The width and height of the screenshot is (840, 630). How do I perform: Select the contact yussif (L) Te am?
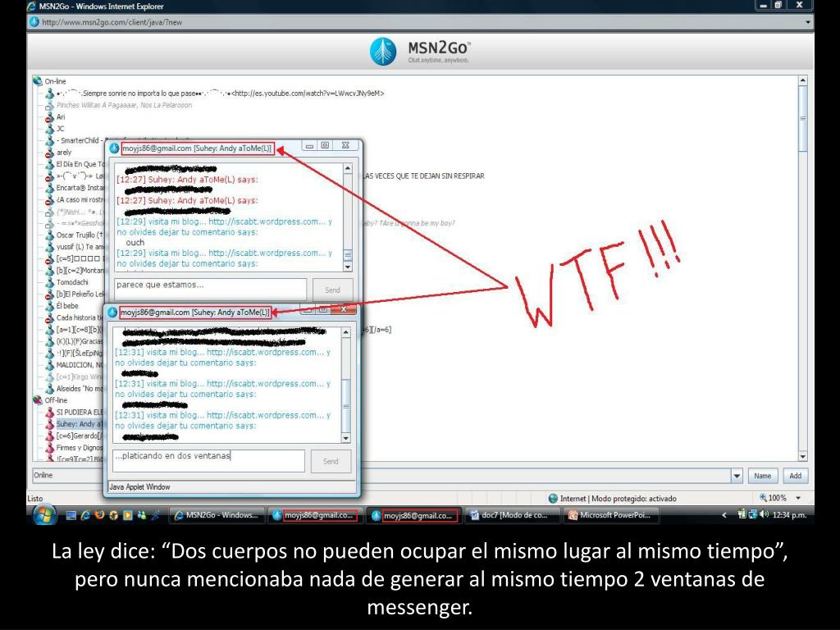(x=80, y=246)
